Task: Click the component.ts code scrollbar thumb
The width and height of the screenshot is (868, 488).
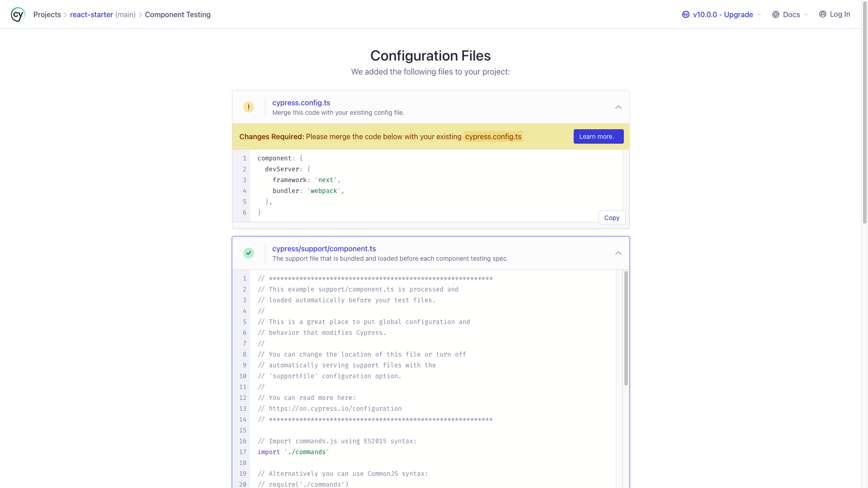Action: point(626,328)
